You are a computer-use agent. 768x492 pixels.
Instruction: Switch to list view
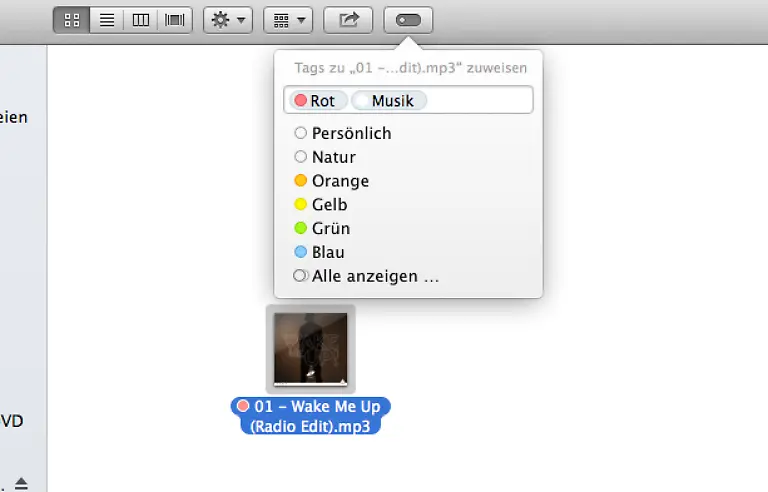107,20
